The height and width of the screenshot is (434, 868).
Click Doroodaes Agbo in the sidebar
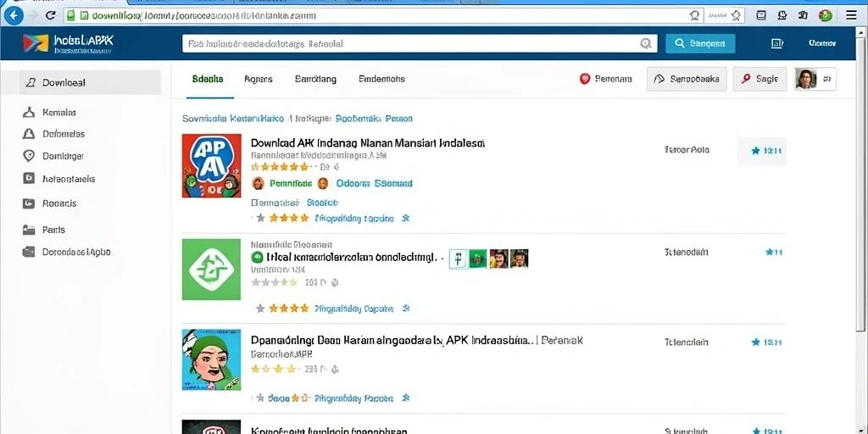(76, 252)
